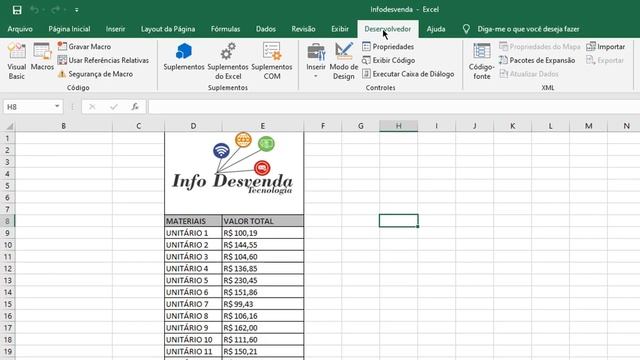Screen dimensions: 640x360
Task: Click cell UNITÁRIO 9
Action: click(x=193, y=328)
